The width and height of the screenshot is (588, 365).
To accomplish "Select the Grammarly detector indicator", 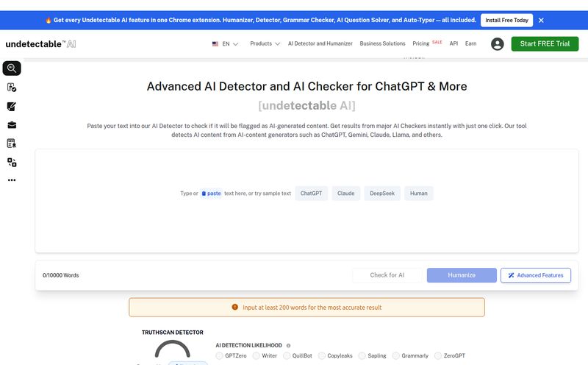I will point(395,355).
